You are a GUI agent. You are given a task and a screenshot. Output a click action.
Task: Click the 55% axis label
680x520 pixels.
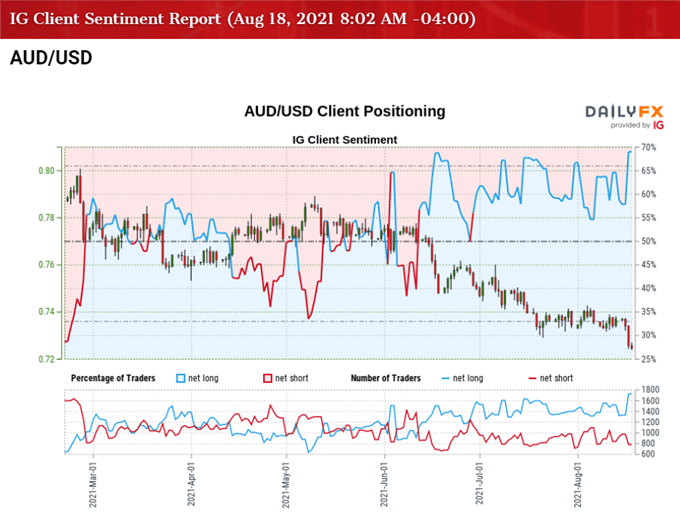648,218
